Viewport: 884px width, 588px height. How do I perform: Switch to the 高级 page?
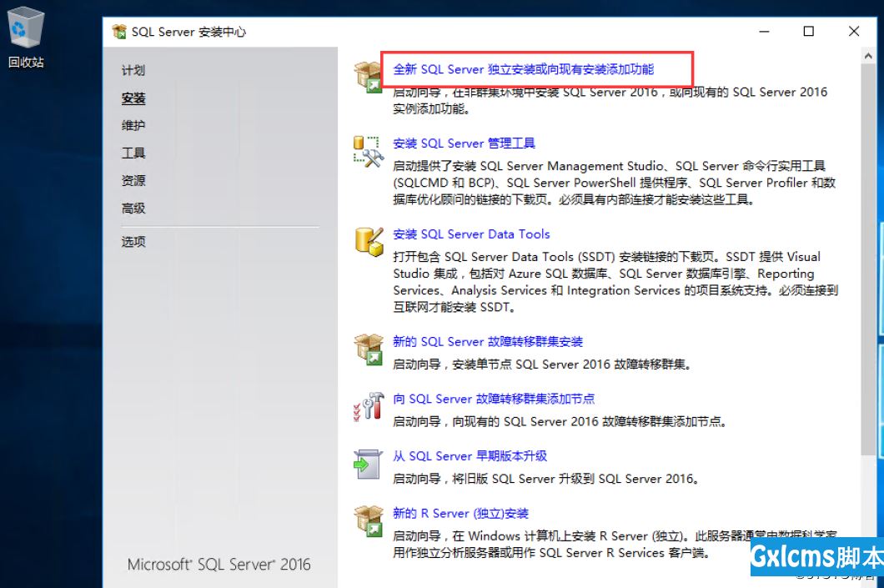tap(133, 208)
